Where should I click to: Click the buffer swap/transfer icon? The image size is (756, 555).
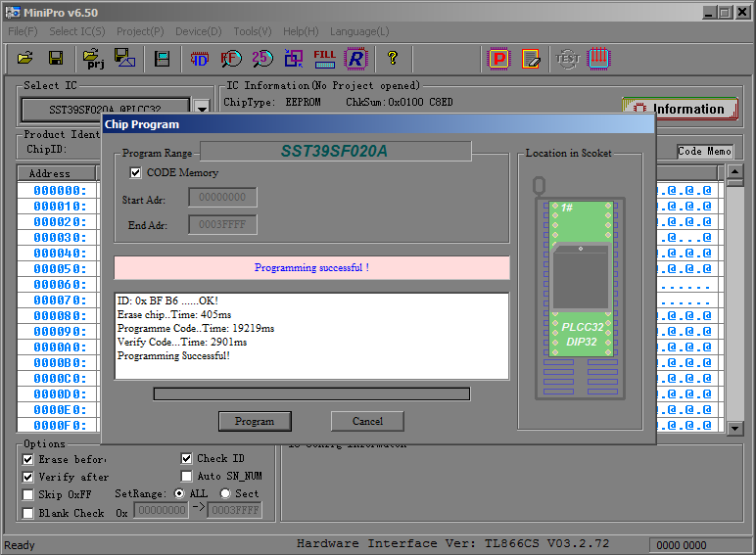[x=293, y=59]
